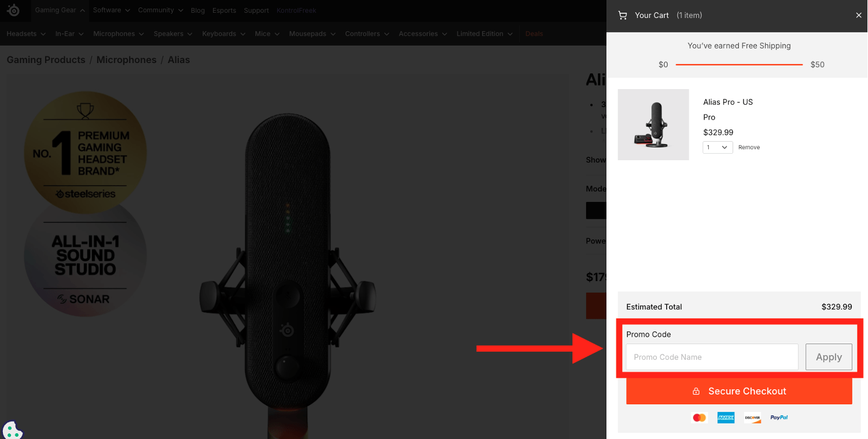
Task: Click the 'You've earned Free Shipping' text
Action: coord(739,46)
